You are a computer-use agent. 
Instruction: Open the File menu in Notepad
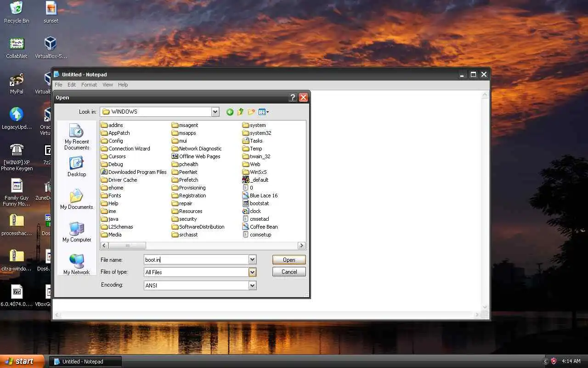[x=58, y=85]
